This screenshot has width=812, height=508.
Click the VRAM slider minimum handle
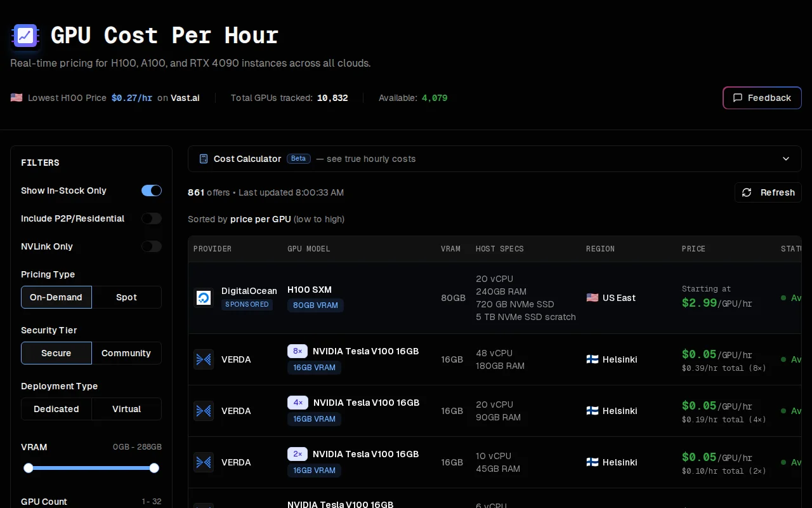28,468
